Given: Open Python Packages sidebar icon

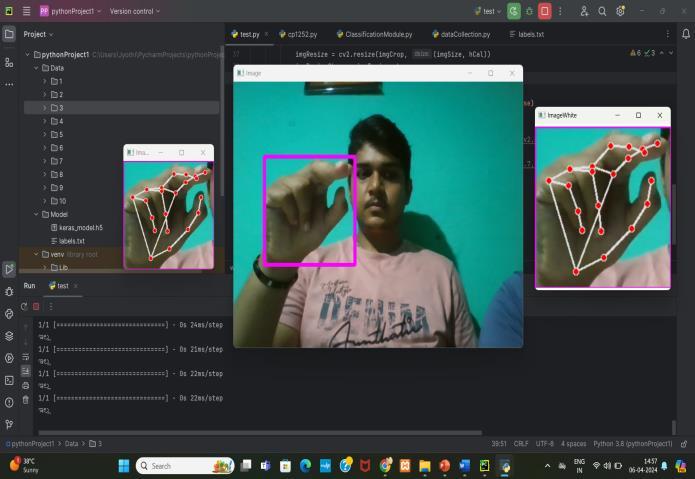Looking at the screenshot, I should [9, 336].
